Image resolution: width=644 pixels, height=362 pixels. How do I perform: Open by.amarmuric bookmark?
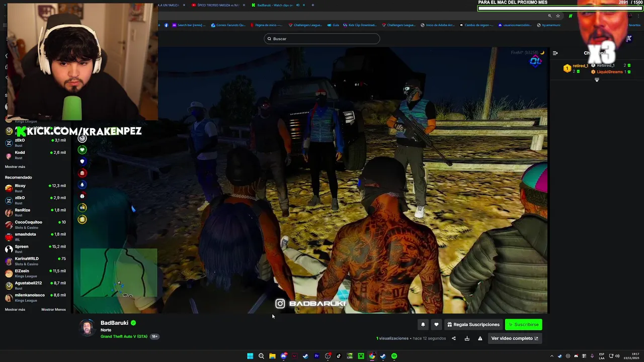click(x=548, y=25)
